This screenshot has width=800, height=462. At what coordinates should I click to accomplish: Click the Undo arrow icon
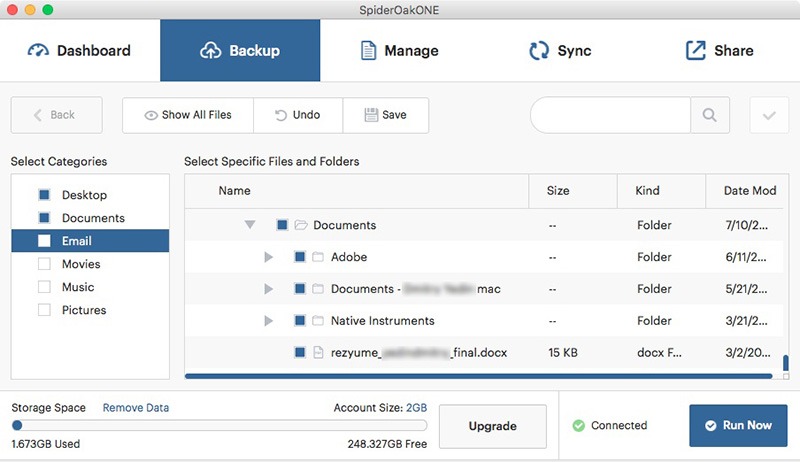(281, 115)
